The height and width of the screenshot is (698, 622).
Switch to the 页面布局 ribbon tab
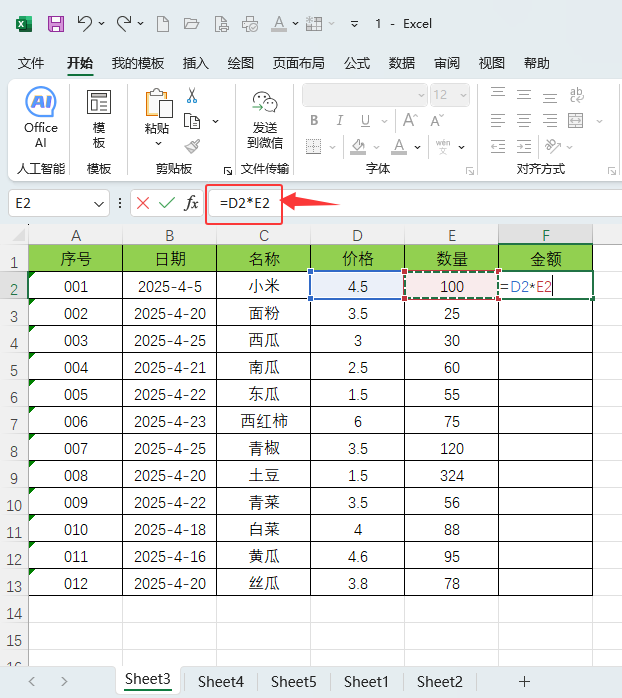click(x=298, y=63)
